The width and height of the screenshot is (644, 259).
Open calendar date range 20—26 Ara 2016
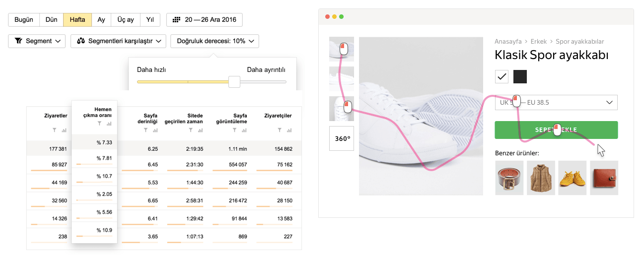coord(205,20)
